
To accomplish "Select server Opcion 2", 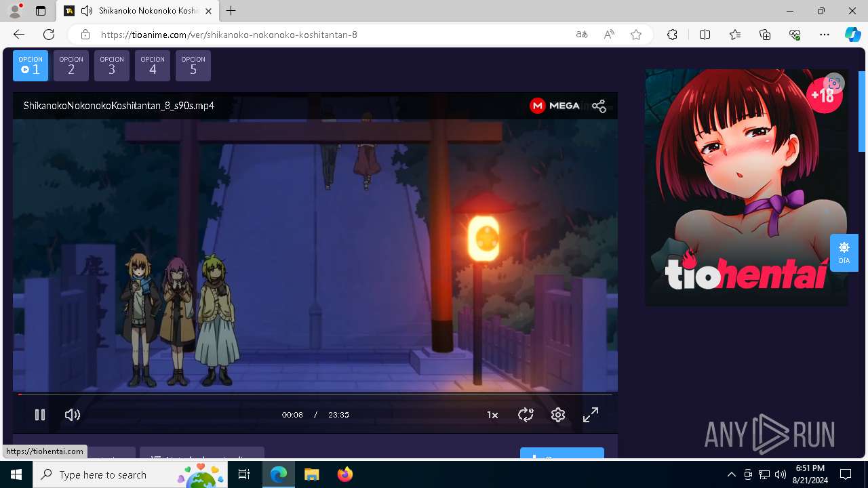I will [x=71, y=66].
